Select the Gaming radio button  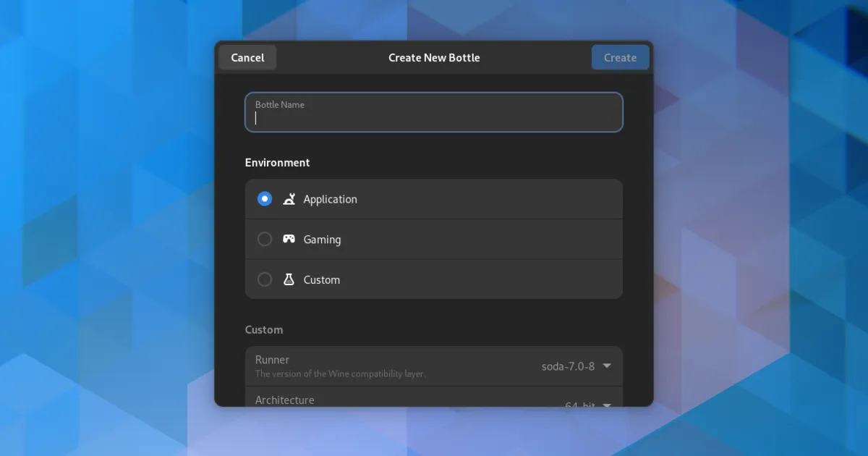(265, 239)
